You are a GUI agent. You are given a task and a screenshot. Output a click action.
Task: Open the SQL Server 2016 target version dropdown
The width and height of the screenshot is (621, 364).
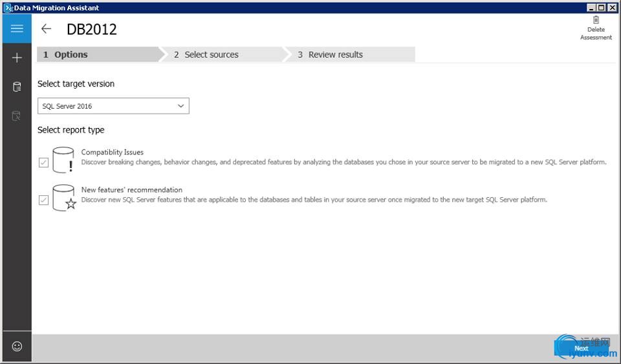[x=113, y=106]
